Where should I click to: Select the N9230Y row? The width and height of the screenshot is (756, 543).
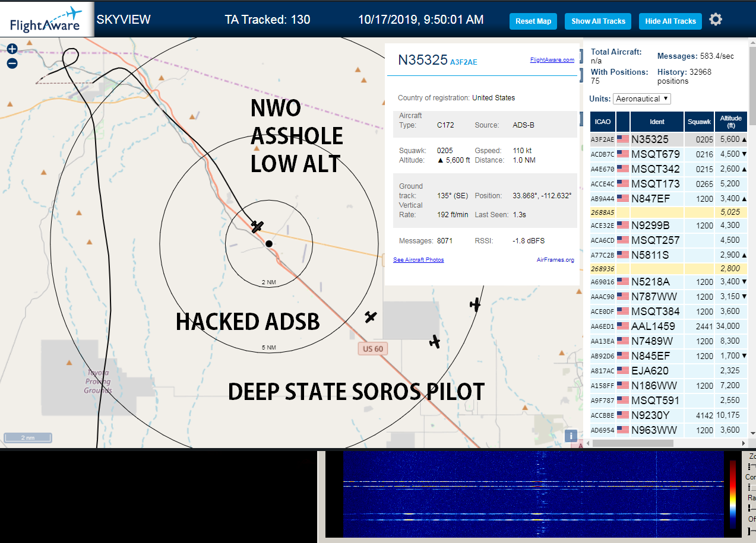669,415
